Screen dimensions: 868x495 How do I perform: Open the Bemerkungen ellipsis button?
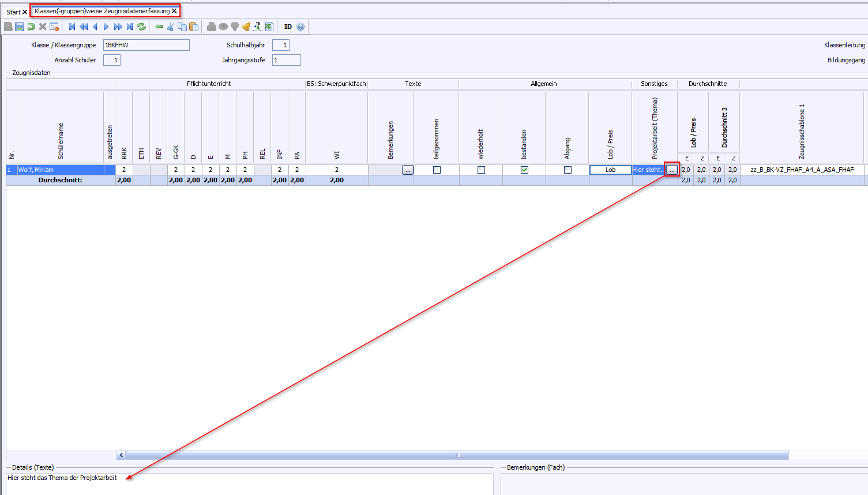point(408,170)
